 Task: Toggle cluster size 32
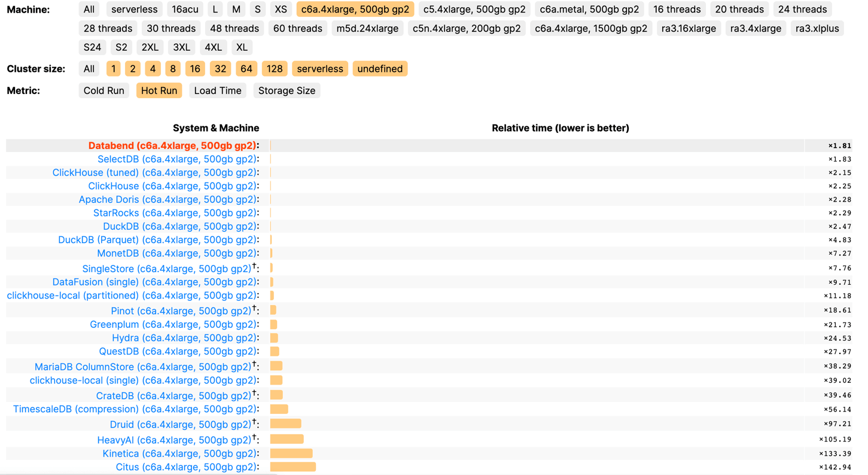coord(220,69)
